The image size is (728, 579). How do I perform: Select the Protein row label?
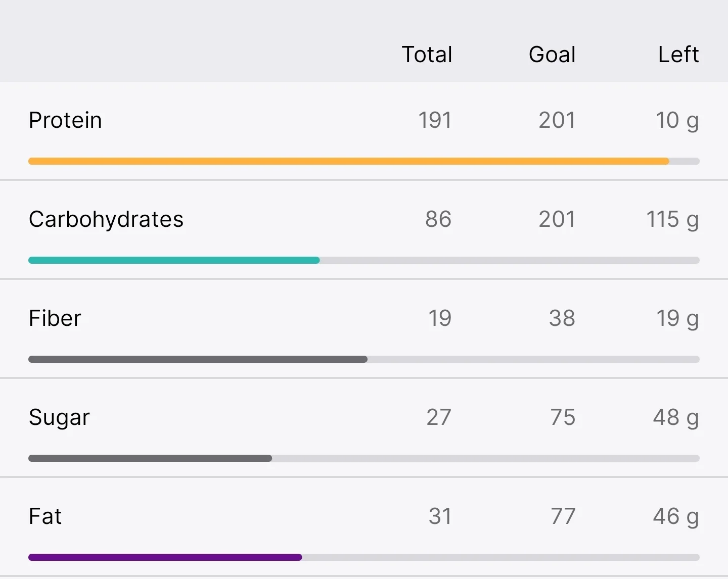[x=65, y=120]
